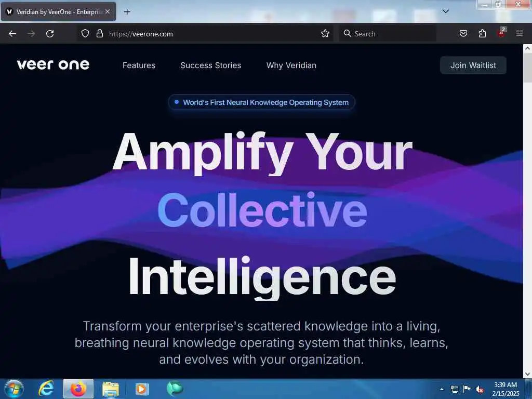Click the page scrollbar down arrow
532x399 pixels.
pos(528,374)
